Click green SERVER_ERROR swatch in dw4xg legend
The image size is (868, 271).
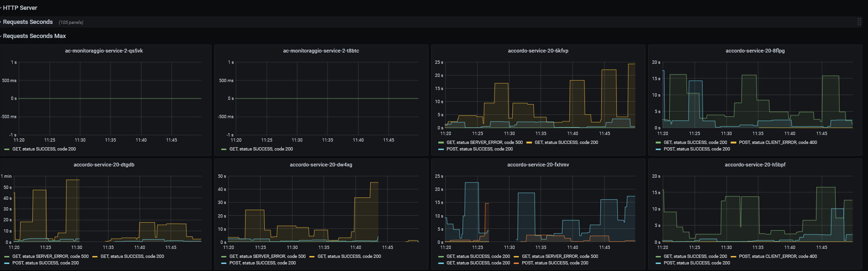[x=224, y=256]
